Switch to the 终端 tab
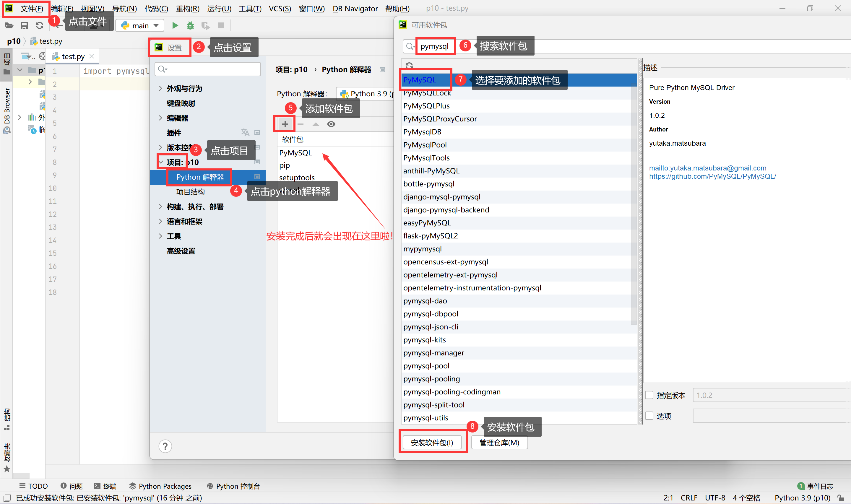Image resolution: width=851 pixels, height=504 pixels. pyautogui.click(x=106, y=486)
